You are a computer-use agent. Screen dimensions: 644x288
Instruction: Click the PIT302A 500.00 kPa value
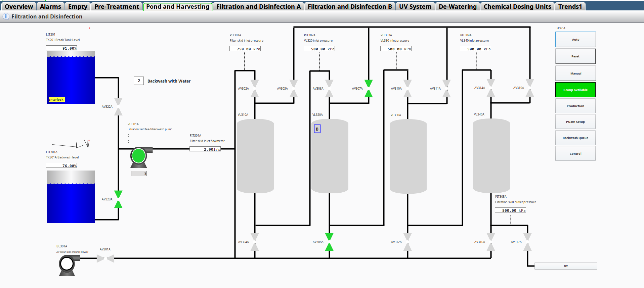point(319,49)
